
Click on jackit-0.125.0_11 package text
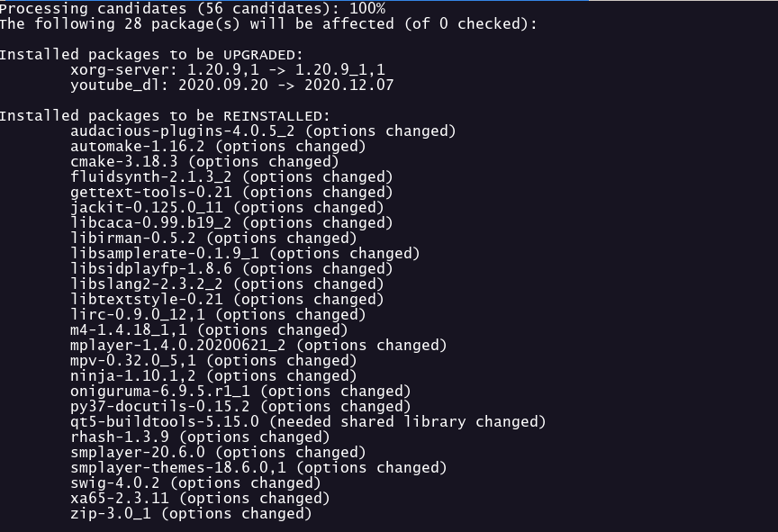pos(227,207)
